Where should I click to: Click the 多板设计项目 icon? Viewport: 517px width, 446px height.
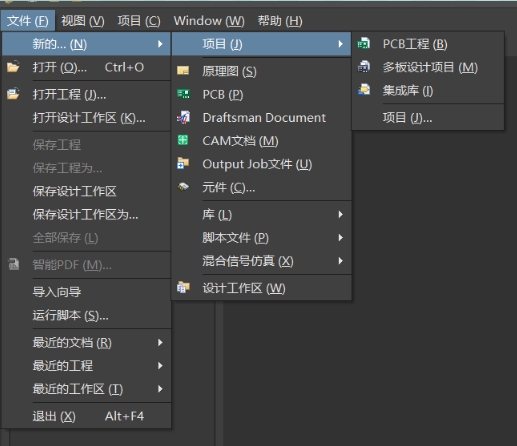click(x=364, y=67)
